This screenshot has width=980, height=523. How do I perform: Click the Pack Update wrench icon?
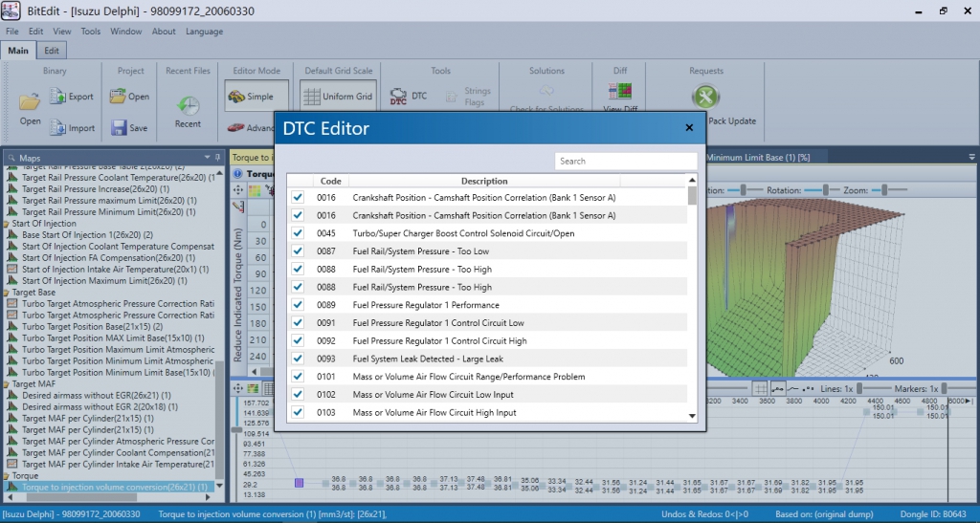(705, 97)
